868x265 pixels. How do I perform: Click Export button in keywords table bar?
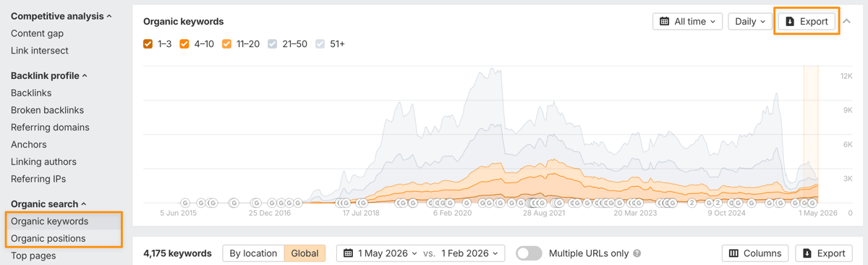click(824, 253)
